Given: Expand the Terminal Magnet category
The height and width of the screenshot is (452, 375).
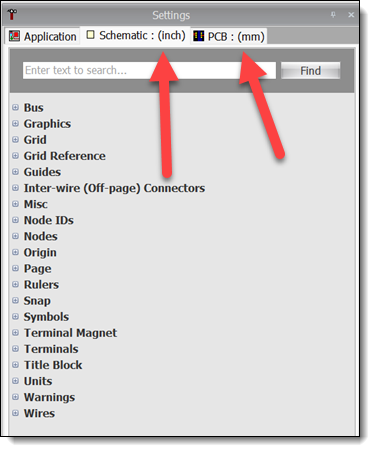Looking at the screenshot, I should 15,332.
